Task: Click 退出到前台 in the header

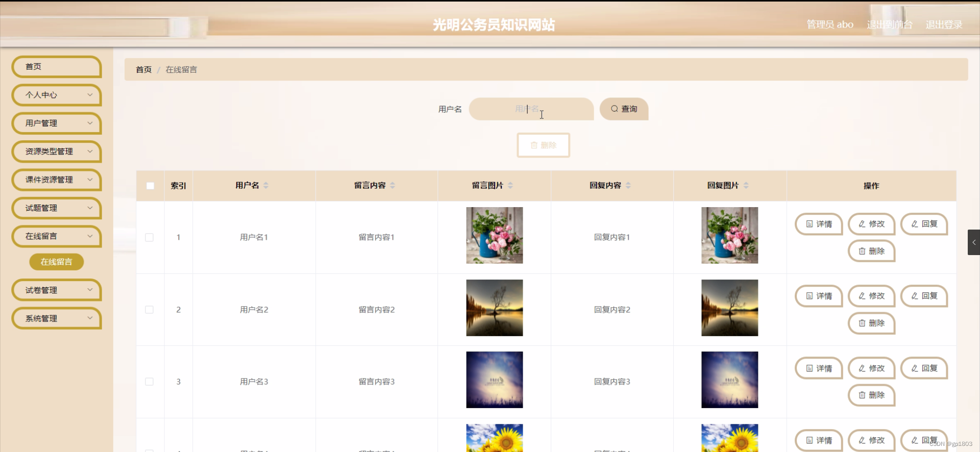Action: pos(890,24)
